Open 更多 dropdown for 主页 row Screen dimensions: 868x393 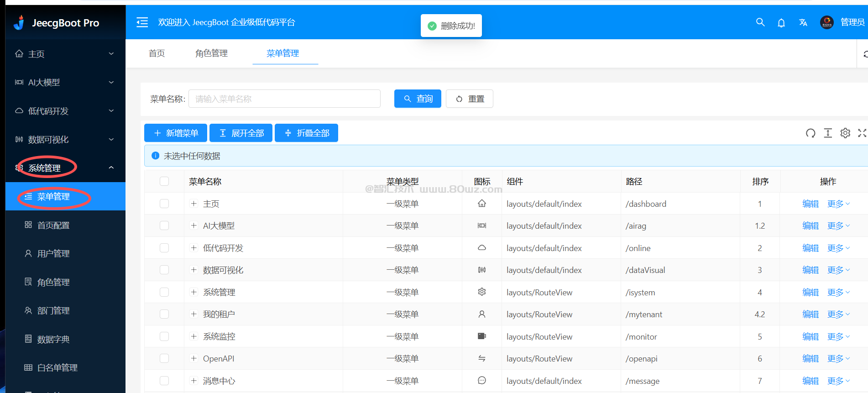(839, 204)
